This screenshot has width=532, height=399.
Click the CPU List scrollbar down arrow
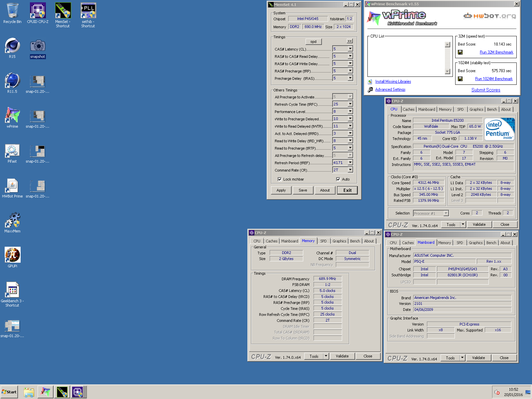(447, 71)
